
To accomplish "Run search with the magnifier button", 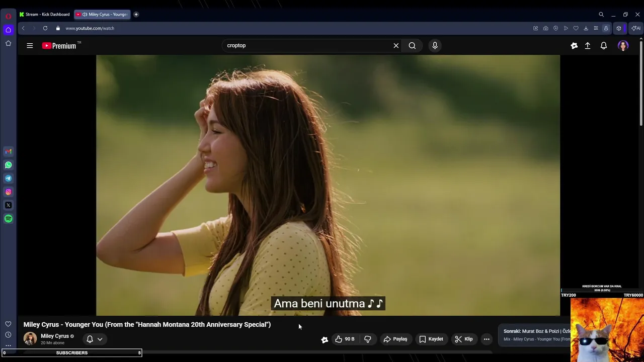I will pos(412,45).
